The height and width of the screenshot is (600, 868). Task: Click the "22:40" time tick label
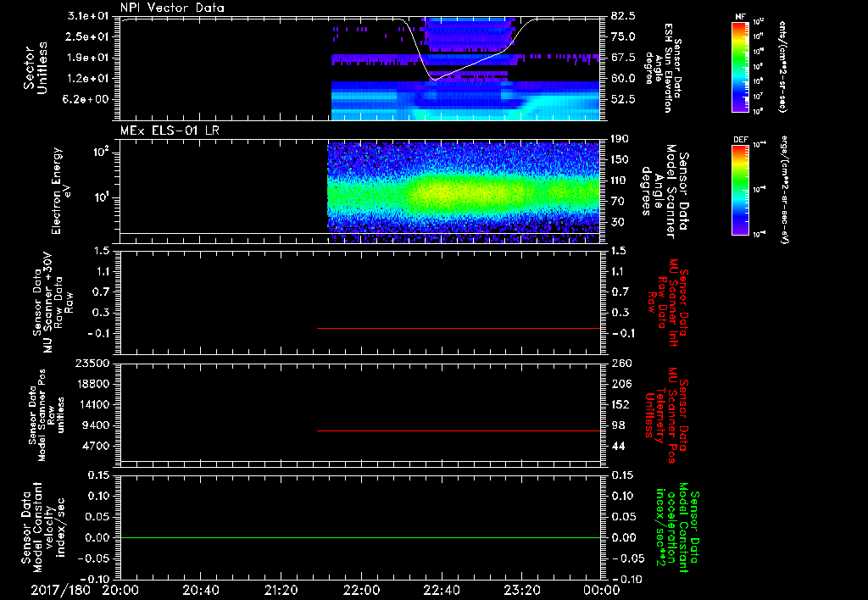pos(441,590)
